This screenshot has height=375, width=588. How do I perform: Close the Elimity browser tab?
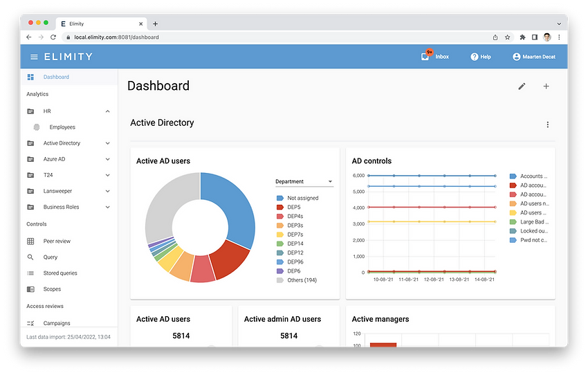coord(140,24)
